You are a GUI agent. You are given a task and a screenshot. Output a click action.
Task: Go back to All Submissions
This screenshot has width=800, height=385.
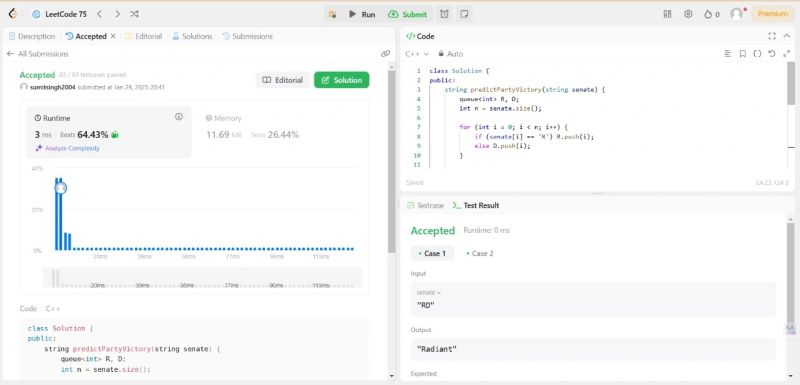(38, 54)
